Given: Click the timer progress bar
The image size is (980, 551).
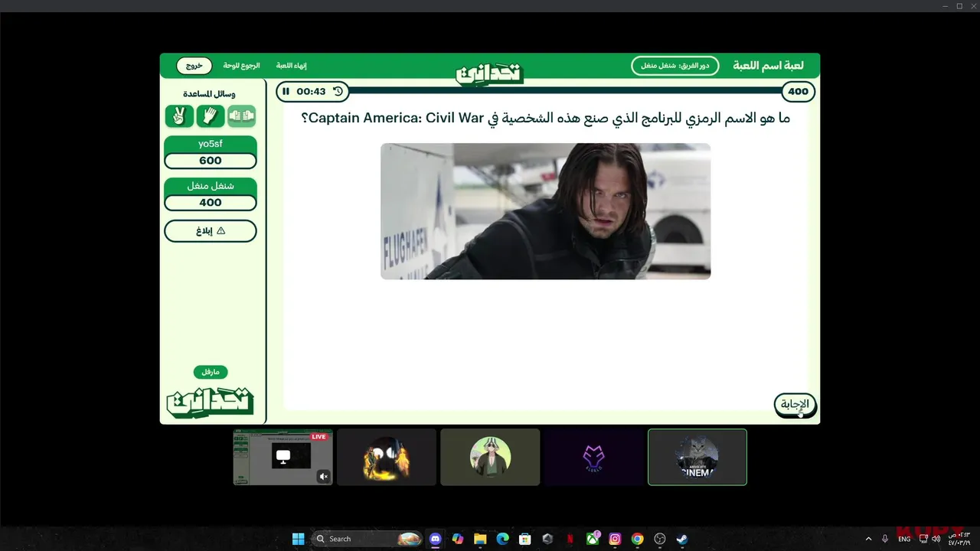Looking at the screenshot, I should (x=565, y=90).
